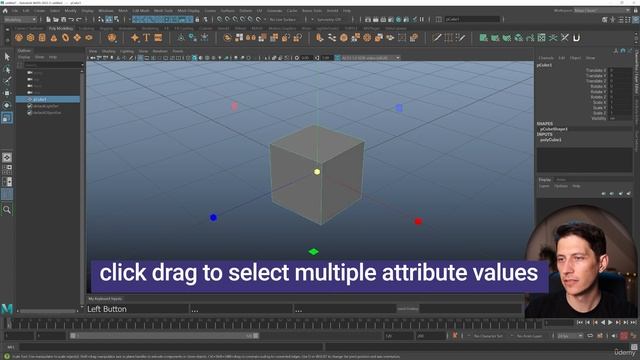This screenshot has height=360, width=640.
Task: Play the animation backward
Action: pos(603,323)
